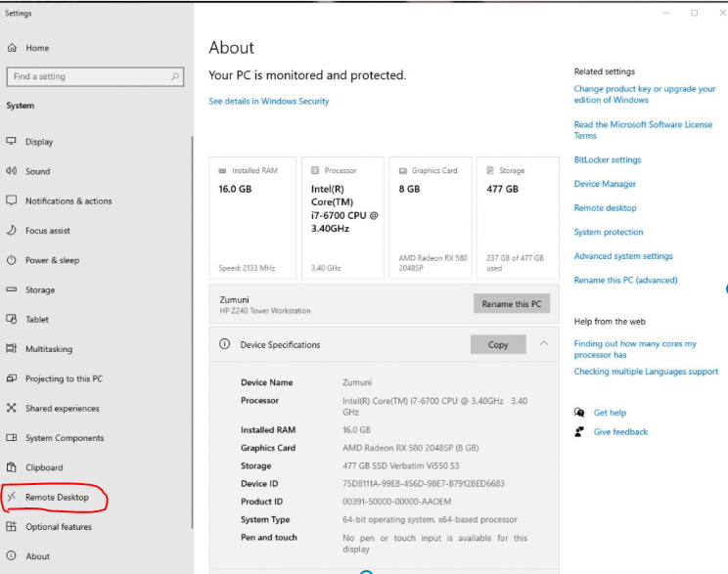Open Finding out how many cores link
Viewport: 728px width, 574px height.
click(635, 349)
